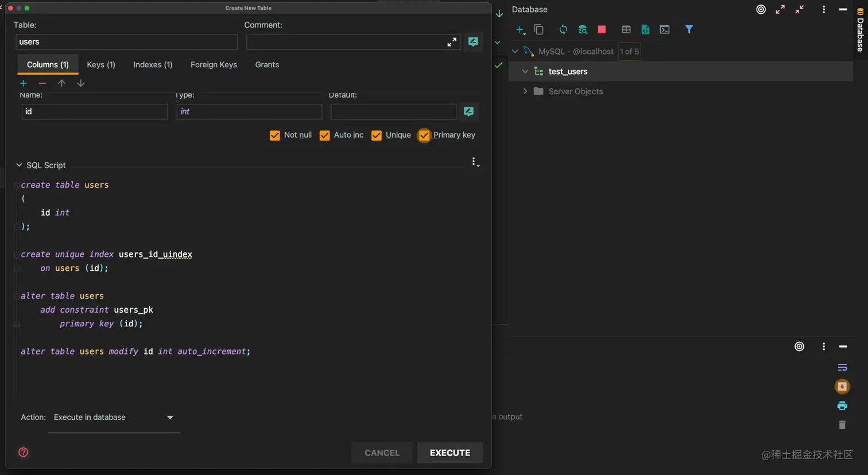Click the CANCEL button
This screenshot has width=868, height=475.
(382, 453)
